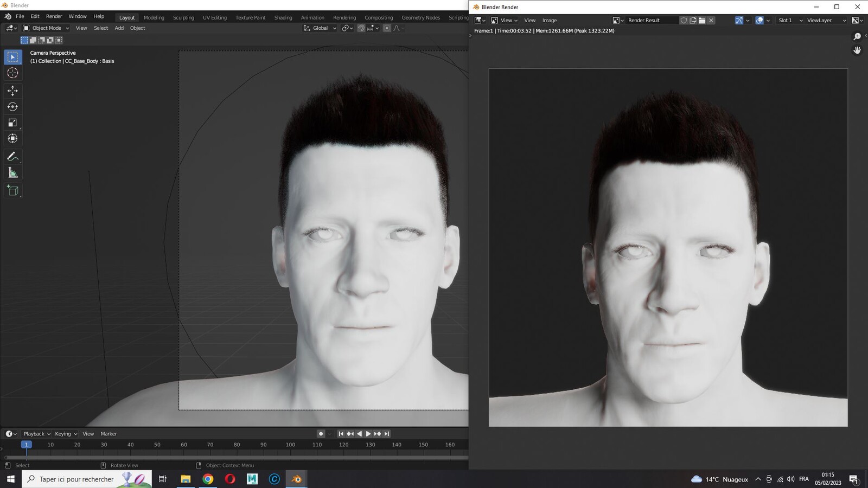Unlink Render Result with X icon

[711, 21]
